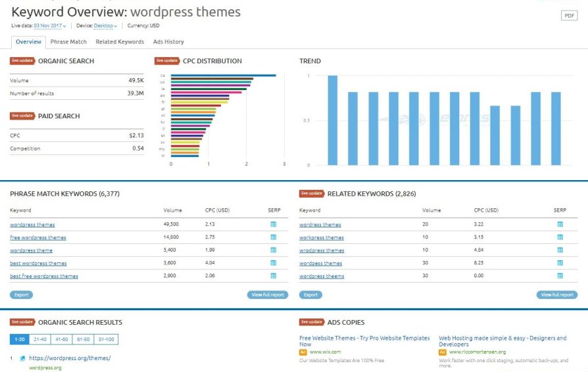Click the first tallest bar in Trend chart
The height and width of the screenshot is (372, 588).
click(x=333, y=120)
